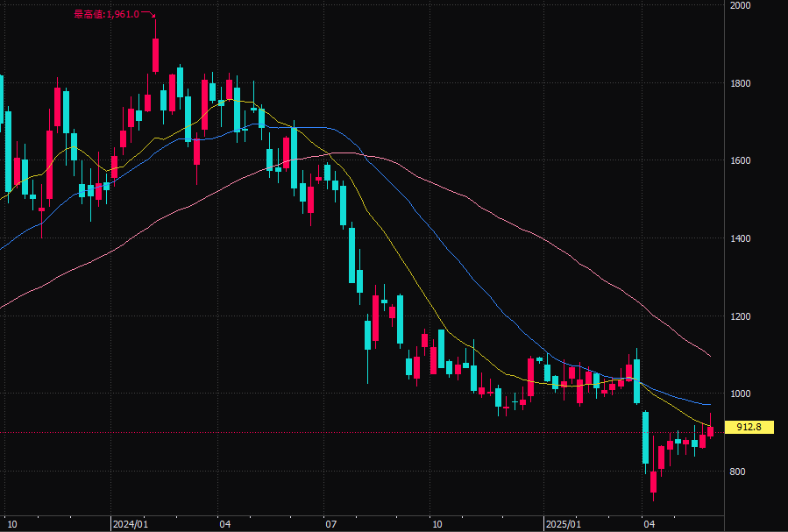Click the 2024/01 date axis label
Screen dimensions: 788x532
pos(130,524)
